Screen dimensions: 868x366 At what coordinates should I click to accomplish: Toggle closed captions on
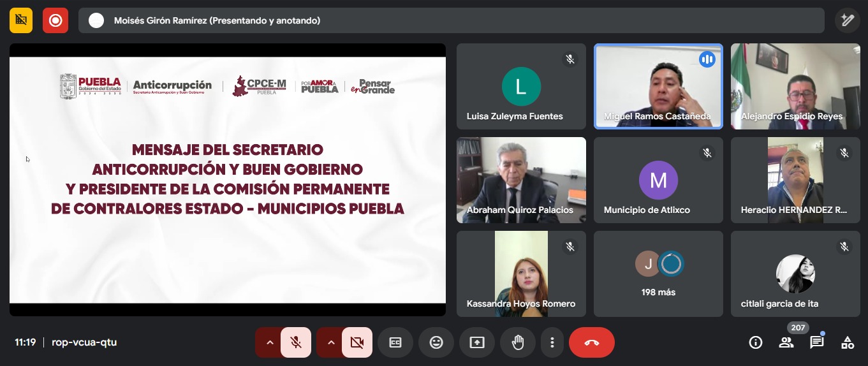pos(395,342)
